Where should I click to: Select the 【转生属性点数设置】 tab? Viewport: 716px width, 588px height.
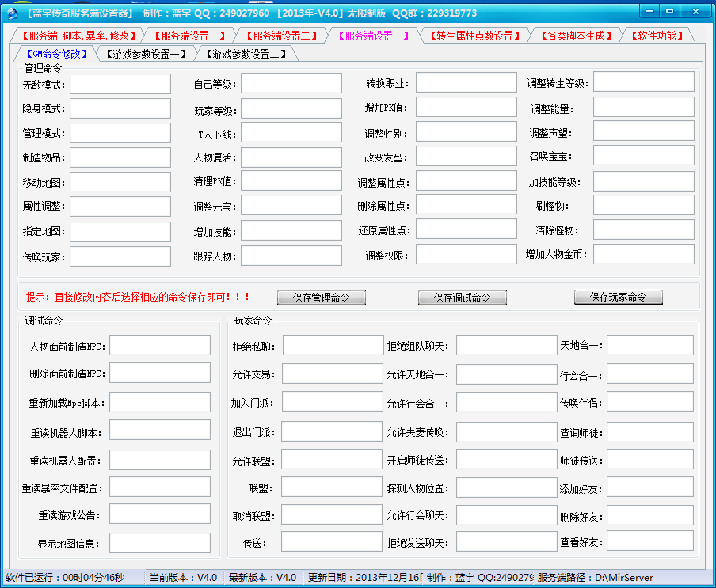474,36
